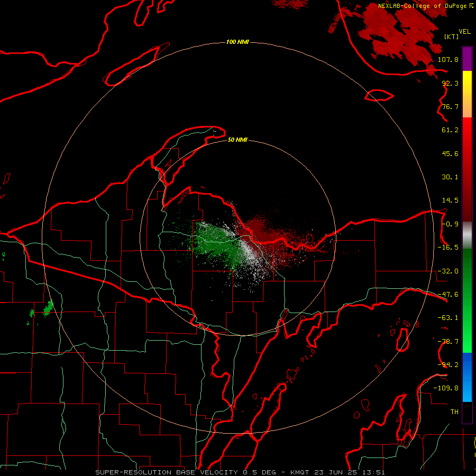Pick the purple segment of the color bar
The height and width of the screenshot is (476, 476).
click(x=467, y=59)
